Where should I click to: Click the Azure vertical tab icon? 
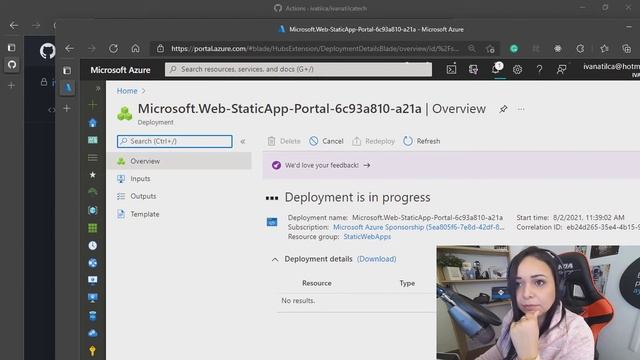tap(67, 88)
